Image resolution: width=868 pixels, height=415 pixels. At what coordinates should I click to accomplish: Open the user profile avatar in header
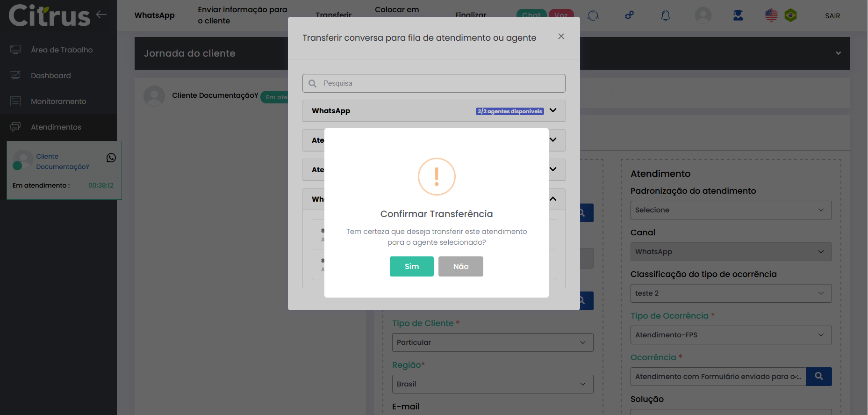tap(703, 15)
